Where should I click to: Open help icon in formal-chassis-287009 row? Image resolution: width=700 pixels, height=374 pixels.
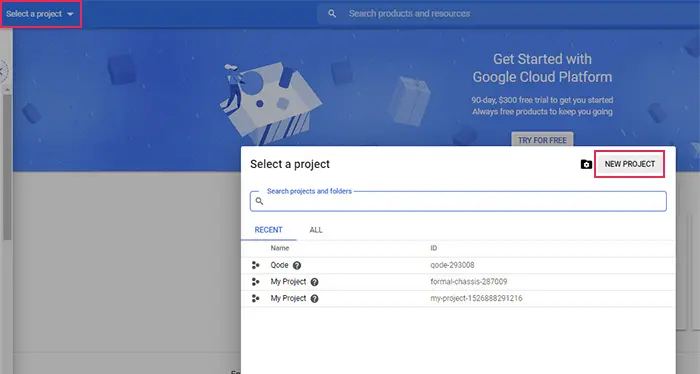click(314, 282)
